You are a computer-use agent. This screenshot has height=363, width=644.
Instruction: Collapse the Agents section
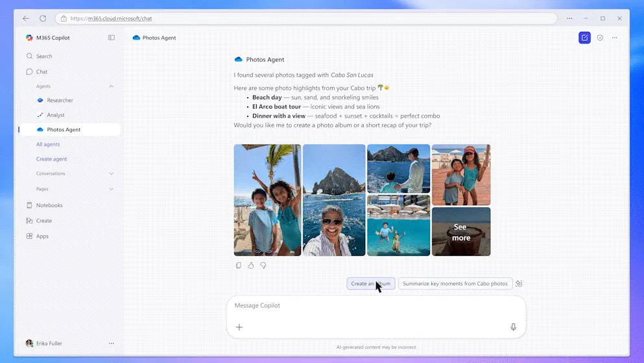pyautogui.click(x=111, y=86)
